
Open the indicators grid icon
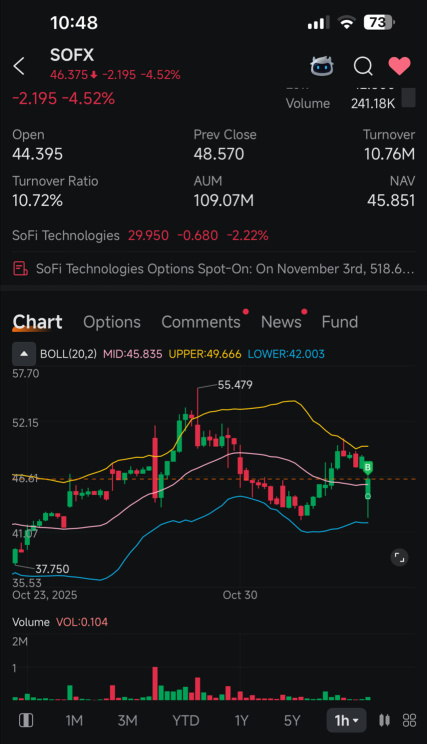[409, 720]
